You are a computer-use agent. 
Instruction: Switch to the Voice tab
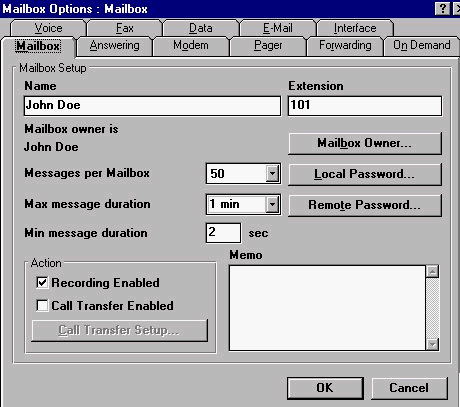click(x=49, y=28)
